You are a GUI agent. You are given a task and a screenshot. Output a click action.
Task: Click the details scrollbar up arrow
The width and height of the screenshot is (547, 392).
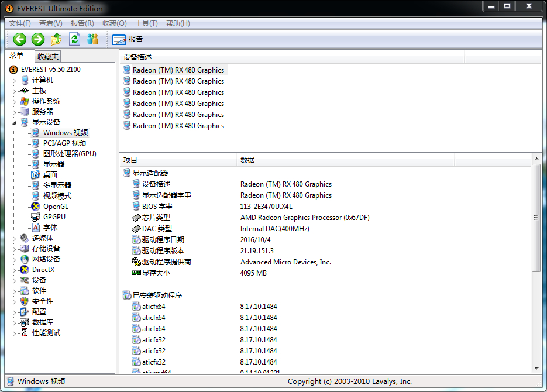[536, 159]
